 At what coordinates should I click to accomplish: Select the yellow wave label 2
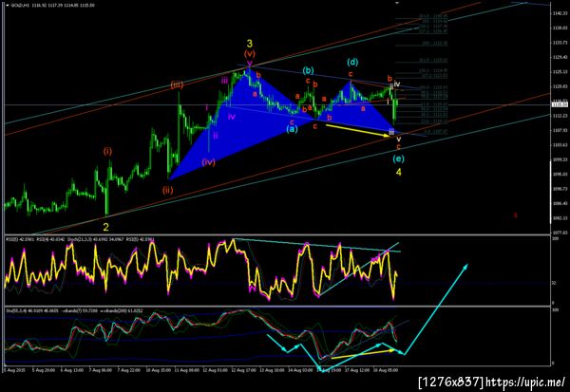click(105, 228)
